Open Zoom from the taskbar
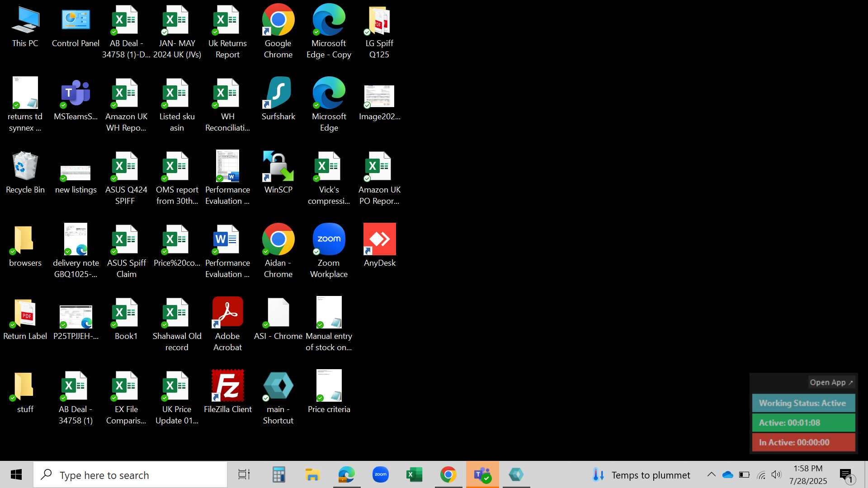The height and width of the screenshot is (488, 868). click(x=381, y=474)
